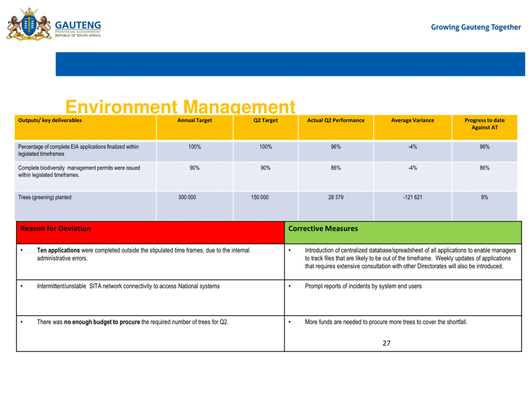Click the Growing Gauteng Together slogan

(x=476, y=27)
